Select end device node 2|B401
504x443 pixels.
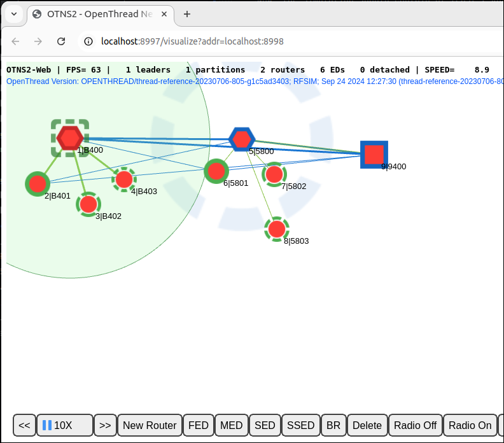coord(38,184)
